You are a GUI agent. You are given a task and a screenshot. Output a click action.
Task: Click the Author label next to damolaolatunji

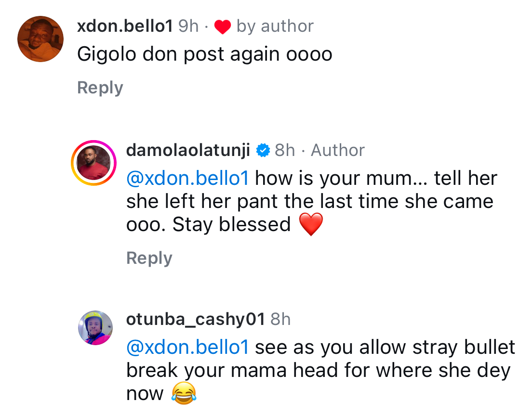click(337, 150)
